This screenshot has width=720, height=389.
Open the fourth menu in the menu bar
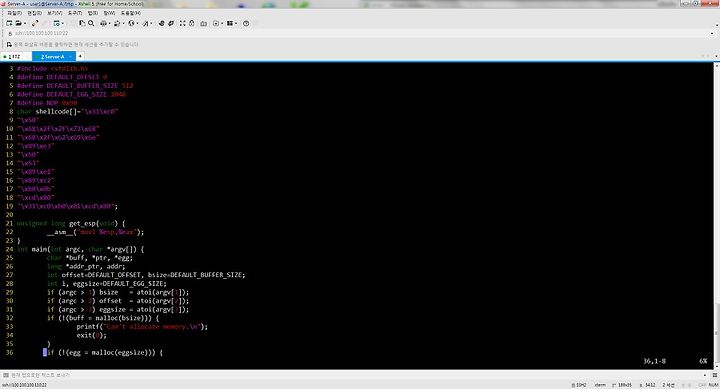pyautogui.click(x=74, y=13)
